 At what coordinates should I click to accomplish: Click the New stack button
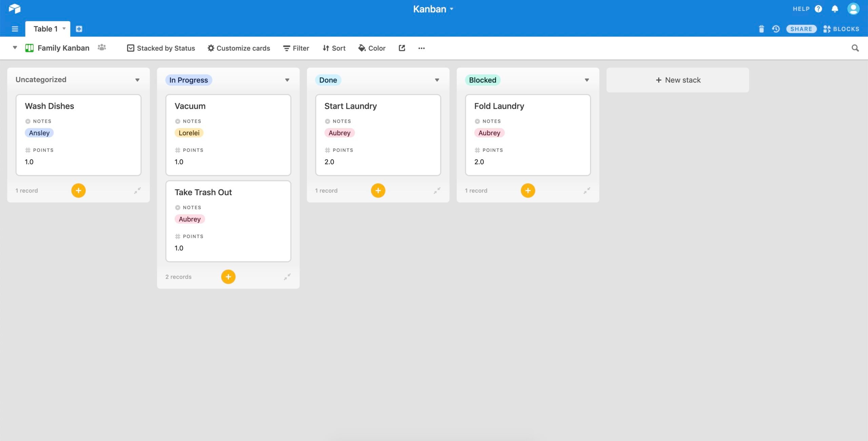click(x=677, y=80)
